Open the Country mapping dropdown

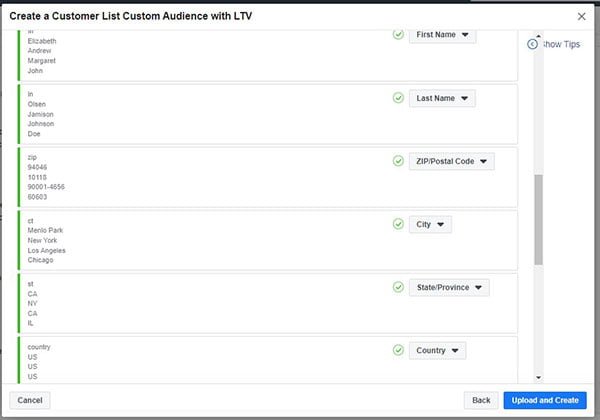[x=437, y=351]
